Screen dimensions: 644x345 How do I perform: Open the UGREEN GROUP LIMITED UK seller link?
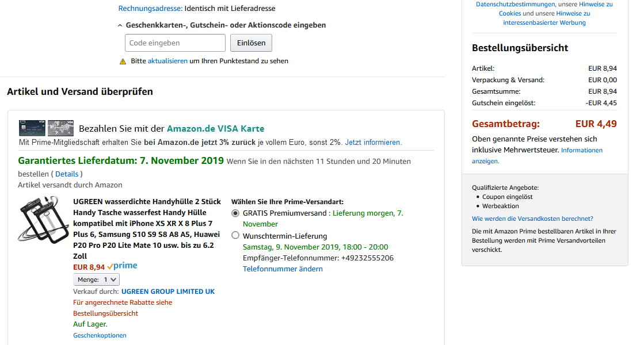coord(168,292)
